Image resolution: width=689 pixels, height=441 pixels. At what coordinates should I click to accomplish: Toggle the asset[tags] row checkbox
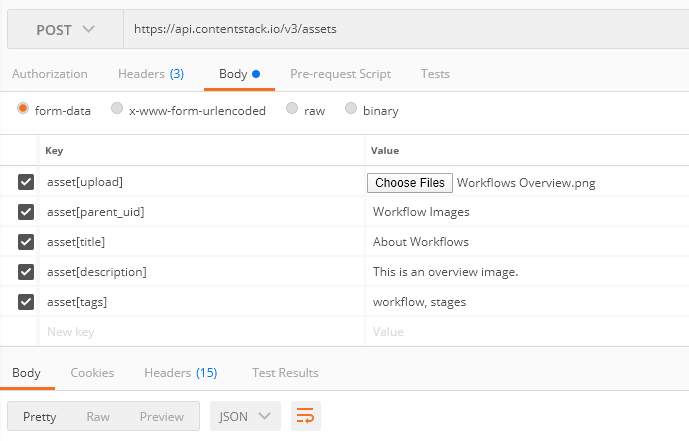tap(26, 302)
